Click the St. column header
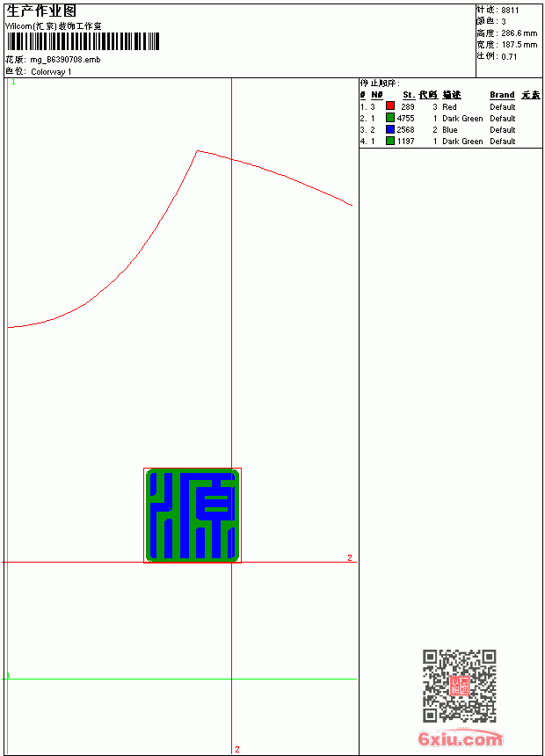Image resolution: width=545 pixels, height=756 pixels. (409, 95)
